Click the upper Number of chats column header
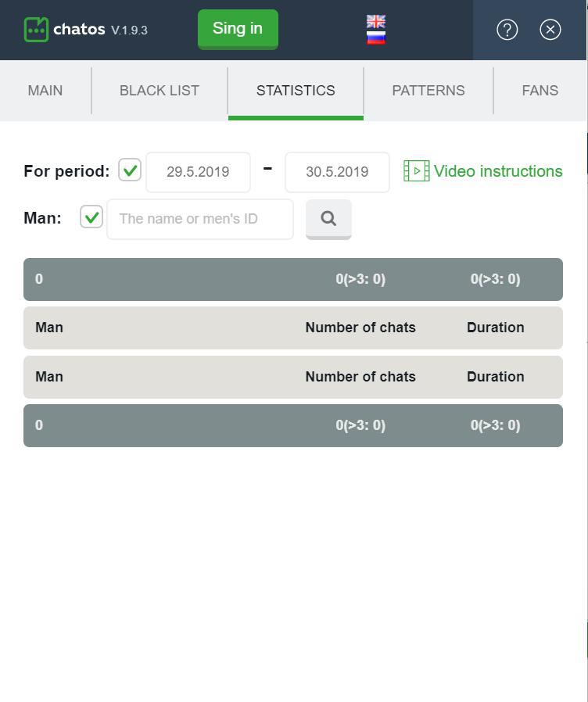Viewport: 588px width, 702px height. click(360, 328)
